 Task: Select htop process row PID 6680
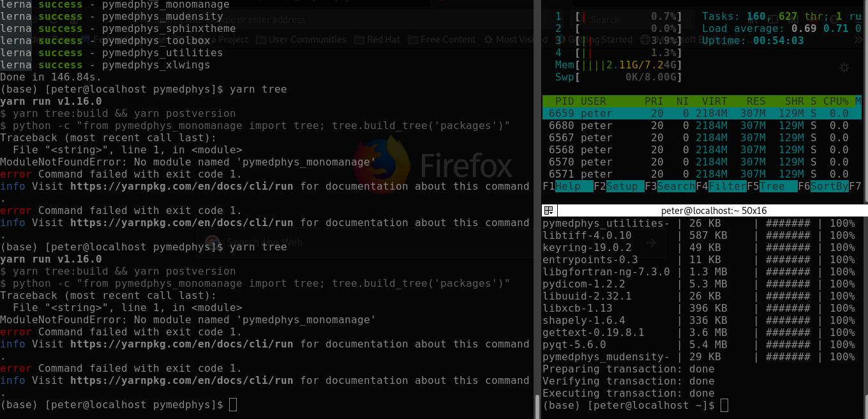click(x=702, y=125)
